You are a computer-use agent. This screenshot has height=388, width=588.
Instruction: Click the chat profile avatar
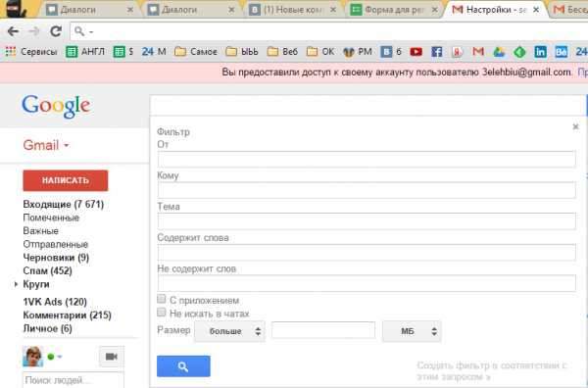(x=33, y=356)
